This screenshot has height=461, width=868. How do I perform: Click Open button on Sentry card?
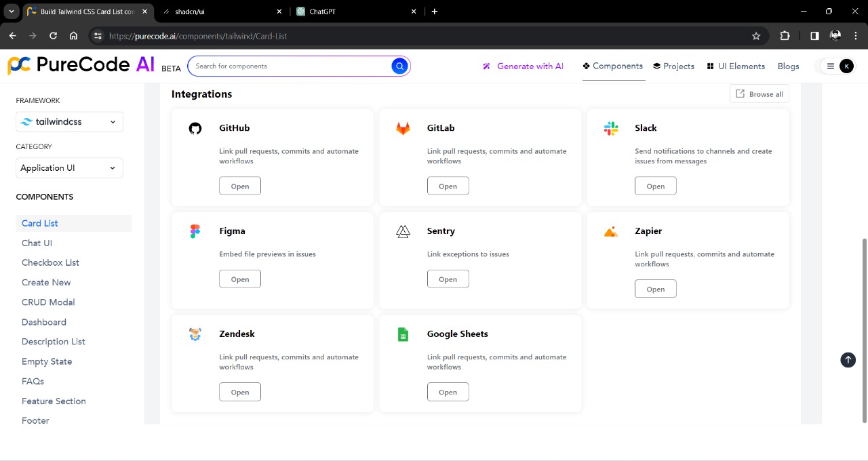pos(448,279)
